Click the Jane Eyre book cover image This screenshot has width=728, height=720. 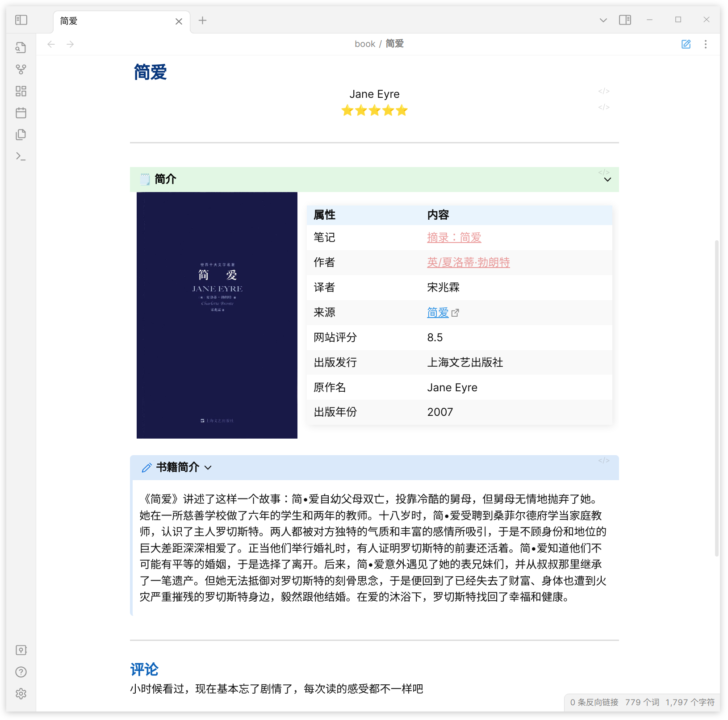click(217, 315)
